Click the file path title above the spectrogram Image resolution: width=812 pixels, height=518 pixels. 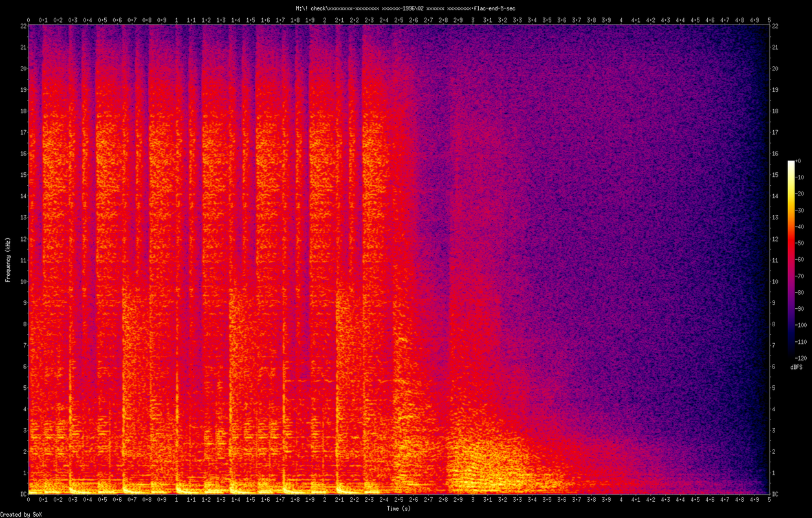(405, 8)
